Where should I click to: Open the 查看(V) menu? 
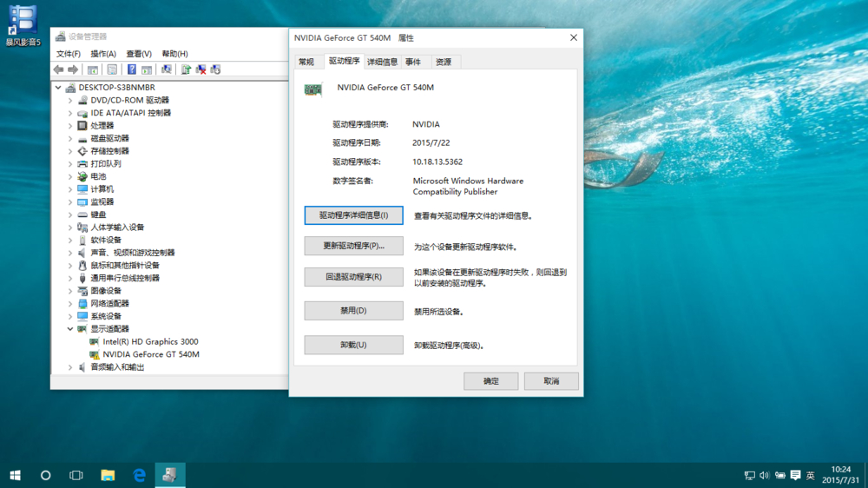pyautogui.click(x=139, y=54)
